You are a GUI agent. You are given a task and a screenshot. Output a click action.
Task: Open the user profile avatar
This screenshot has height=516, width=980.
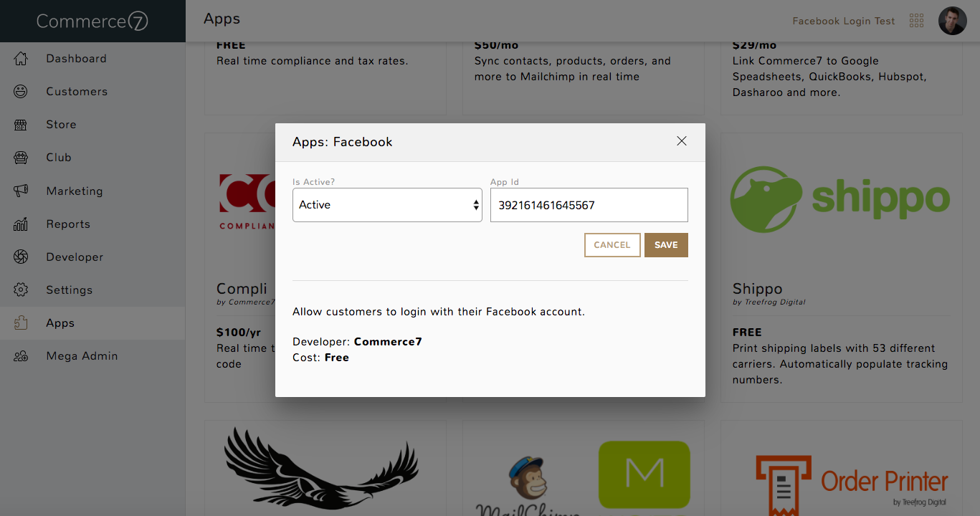click(x=953, y=21)
